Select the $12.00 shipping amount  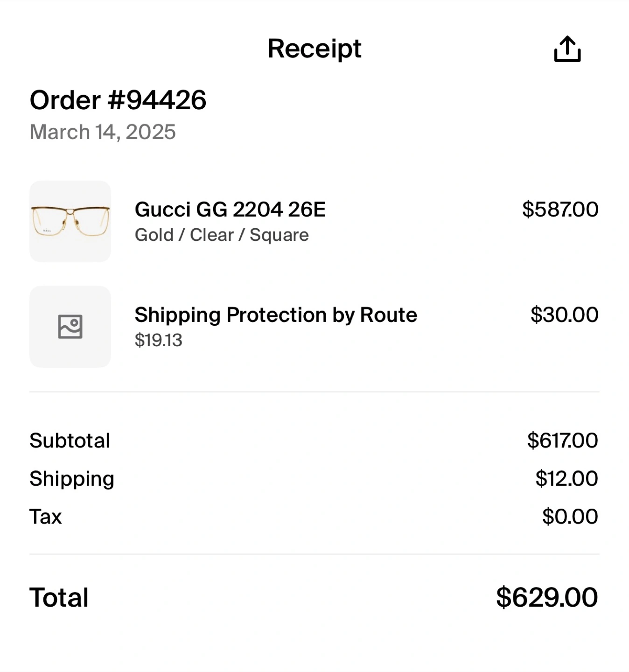566,479
